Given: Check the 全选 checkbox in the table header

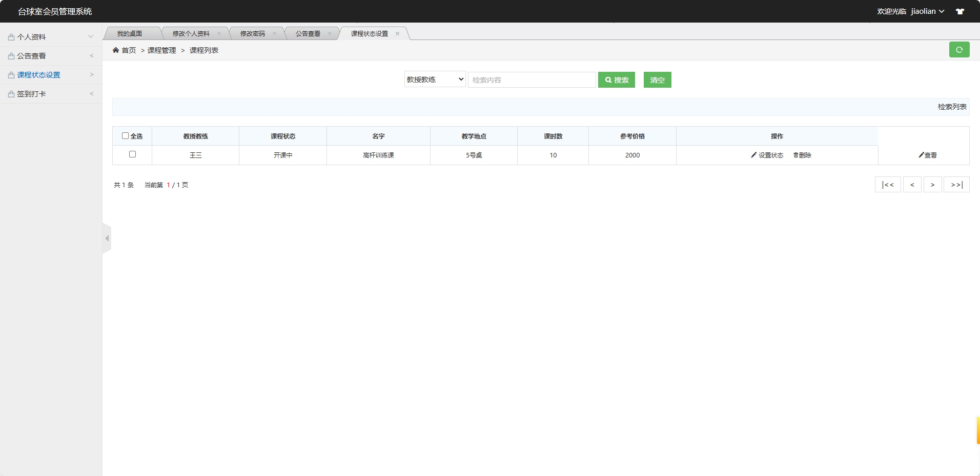Looking at the screenshot, I should click(126, 135).
